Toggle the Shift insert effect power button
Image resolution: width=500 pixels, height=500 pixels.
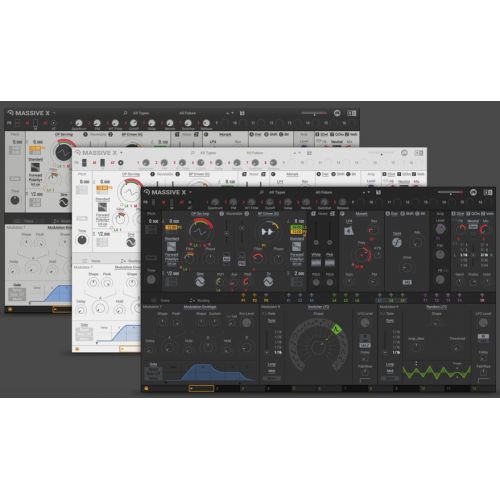coord(402,214)
